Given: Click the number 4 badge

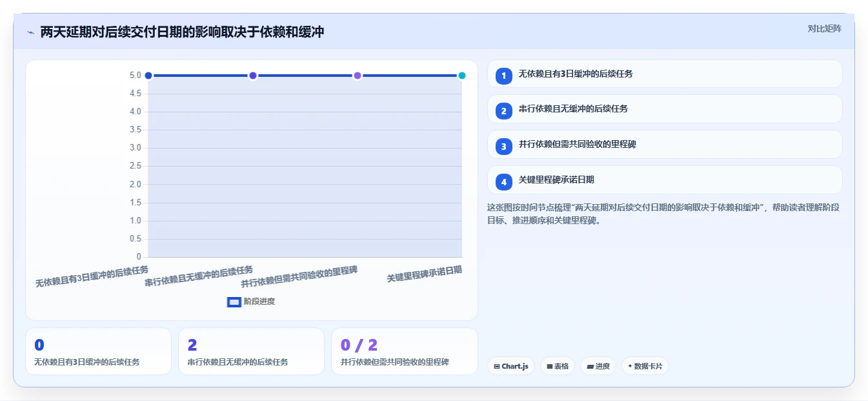Looking at the screenshot, I should click(504, 182).
